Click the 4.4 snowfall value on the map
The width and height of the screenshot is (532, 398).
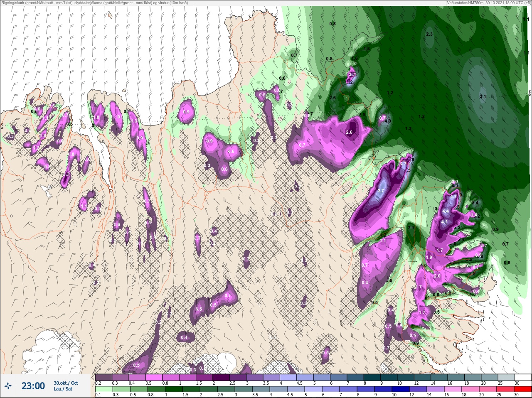[446, 211]
